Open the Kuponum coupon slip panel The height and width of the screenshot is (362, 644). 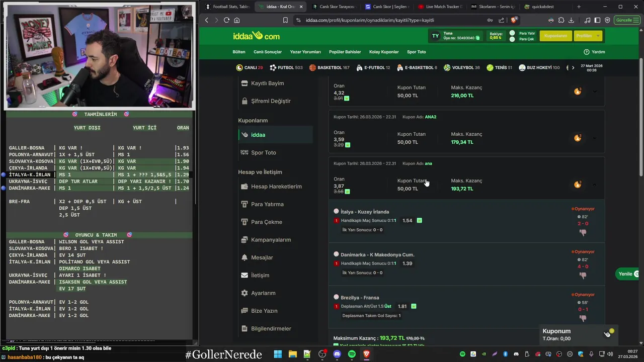(x=578, y=334)
